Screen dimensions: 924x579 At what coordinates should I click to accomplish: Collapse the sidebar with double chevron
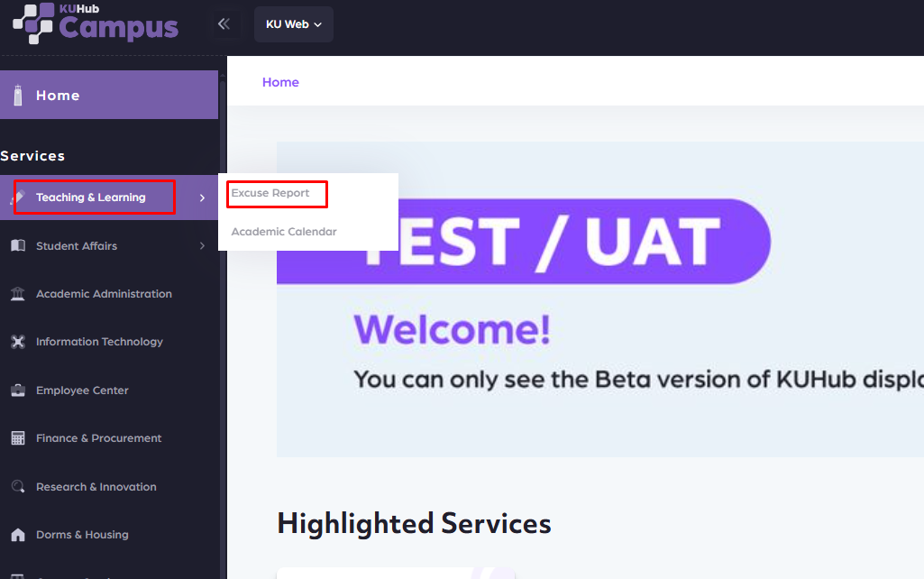224,24
